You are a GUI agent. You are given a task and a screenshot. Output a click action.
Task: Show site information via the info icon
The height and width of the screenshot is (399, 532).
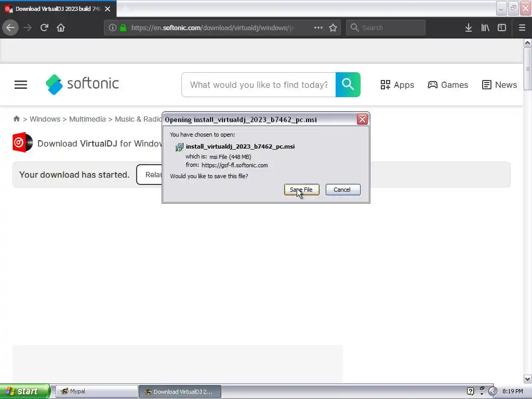tap(113, 28)
